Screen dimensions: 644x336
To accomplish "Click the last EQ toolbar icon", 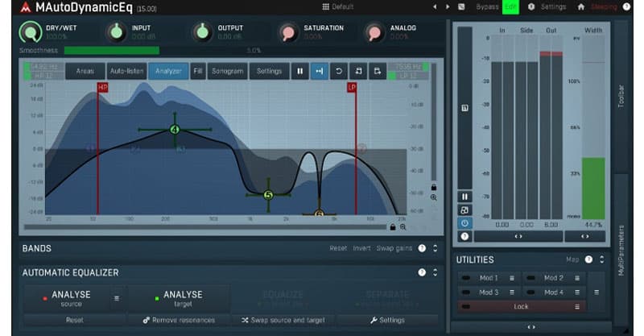I will [378, 71].
